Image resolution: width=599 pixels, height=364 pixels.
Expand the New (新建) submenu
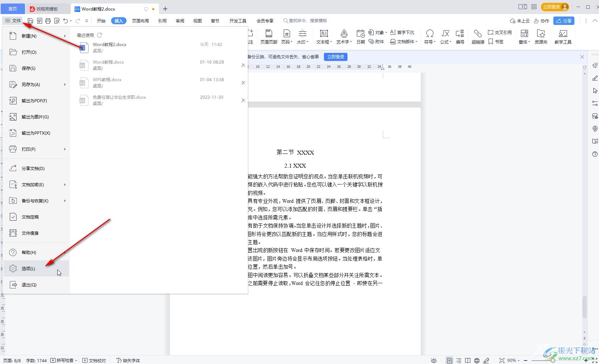coord(65,36)
